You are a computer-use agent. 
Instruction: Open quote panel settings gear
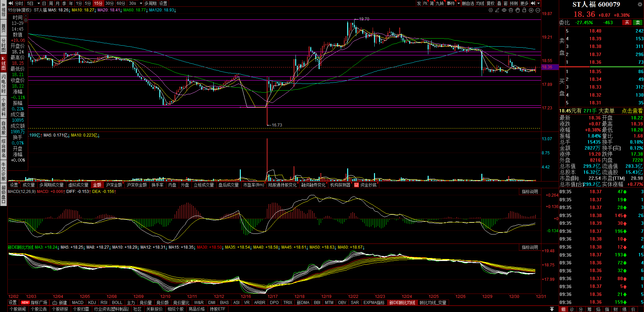point(640,4)
